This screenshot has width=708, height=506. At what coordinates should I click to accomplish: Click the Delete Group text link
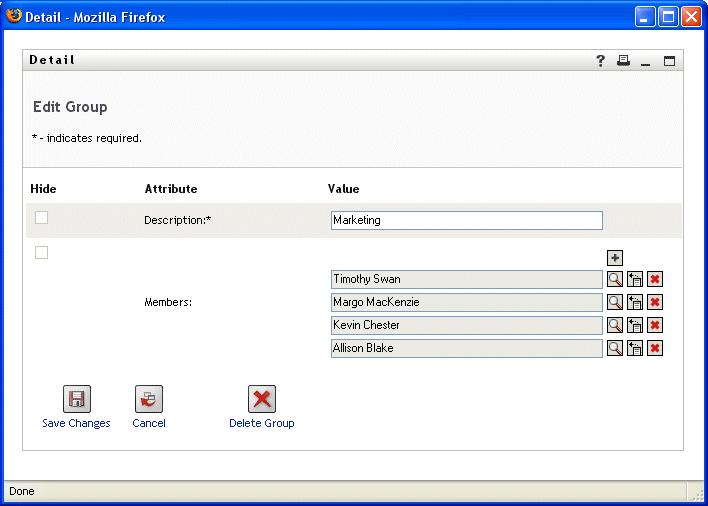262,423
